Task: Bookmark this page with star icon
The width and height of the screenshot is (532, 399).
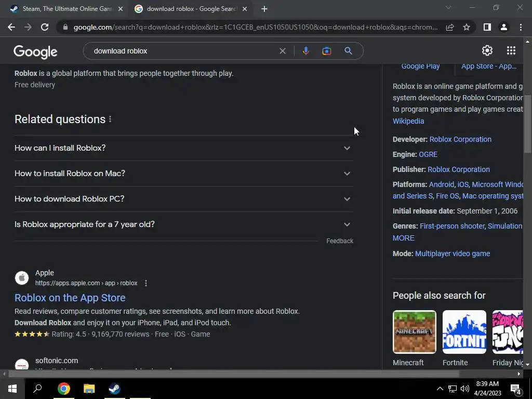Action: [x=467, y=27]
